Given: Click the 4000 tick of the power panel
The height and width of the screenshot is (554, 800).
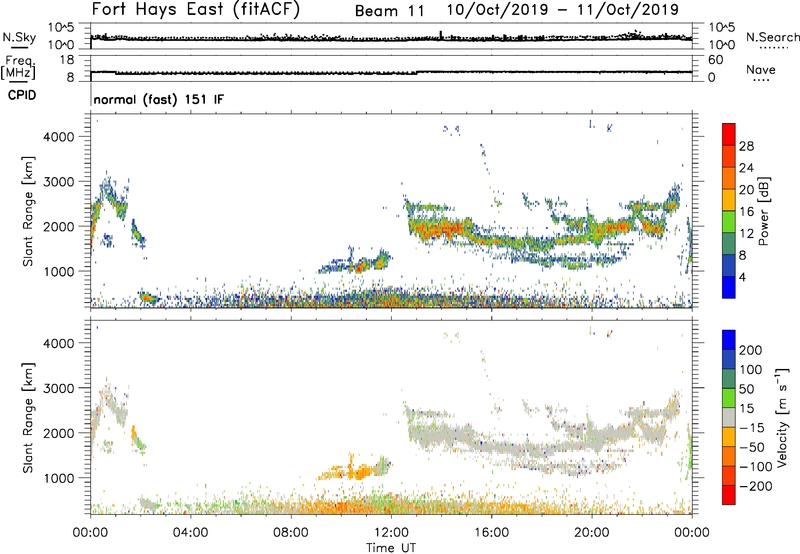Looking at the screenshot, I should coord(58,137).
